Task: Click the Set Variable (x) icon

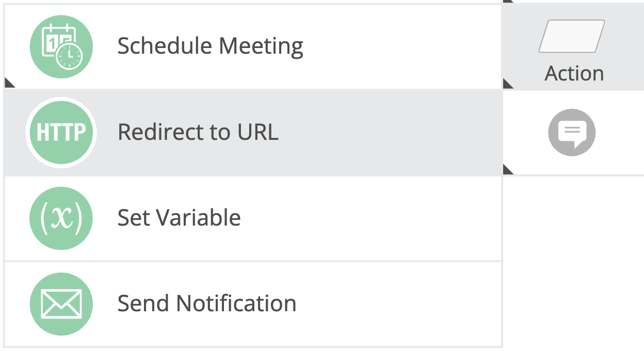Action: 61,218
